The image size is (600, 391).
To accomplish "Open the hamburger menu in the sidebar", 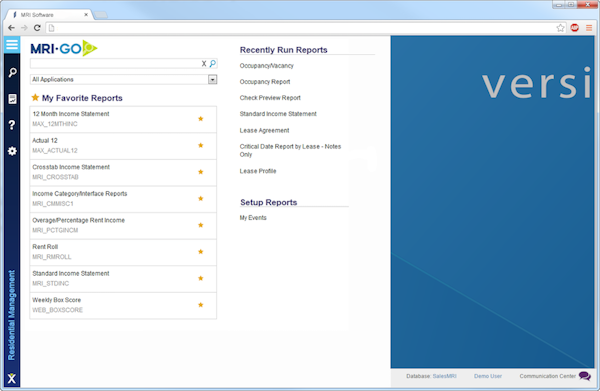I will pos(12,45).
